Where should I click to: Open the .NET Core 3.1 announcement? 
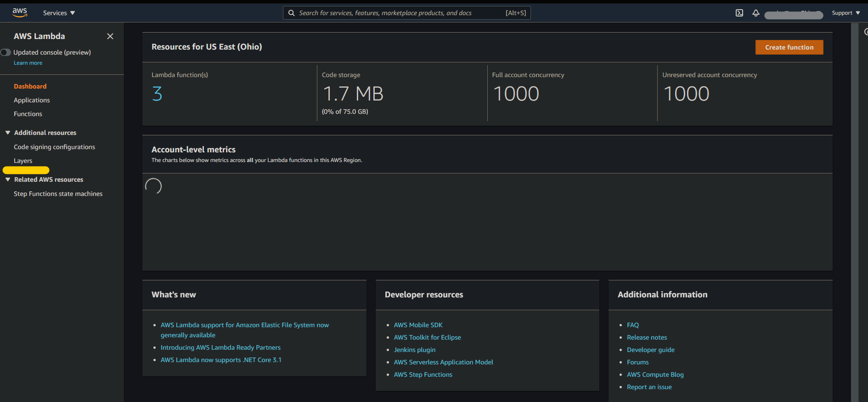(x=221, y=360)
